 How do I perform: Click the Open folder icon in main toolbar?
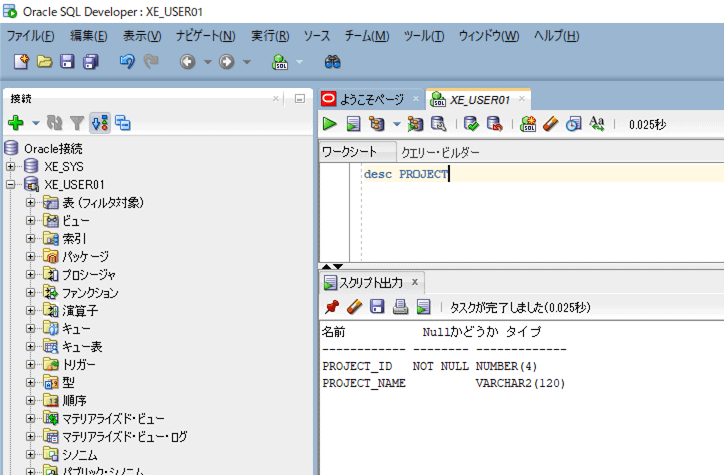[x=44, y=62]
